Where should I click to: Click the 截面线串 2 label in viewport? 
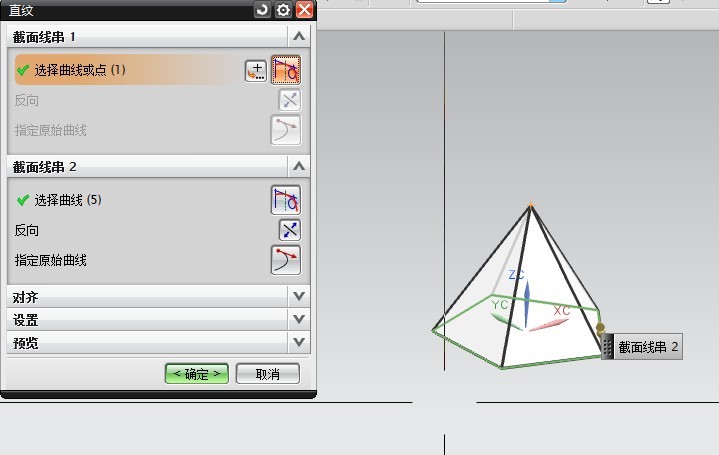648,347
